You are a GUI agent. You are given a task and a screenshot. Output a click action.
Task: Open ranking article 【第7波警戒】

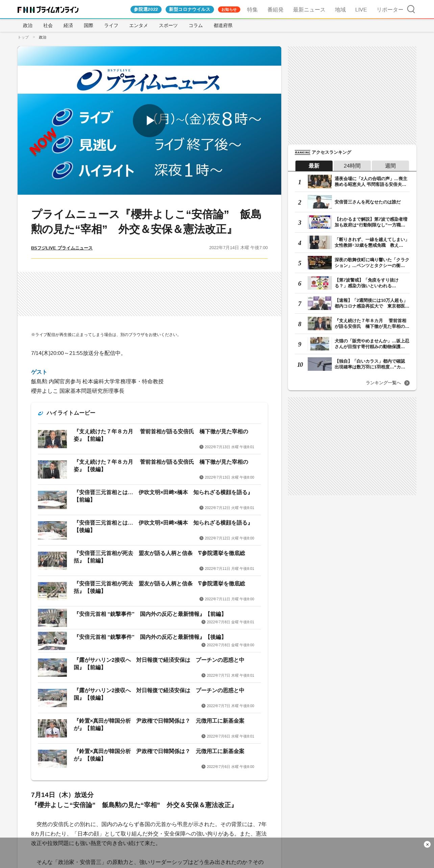(x=367, y=283)
